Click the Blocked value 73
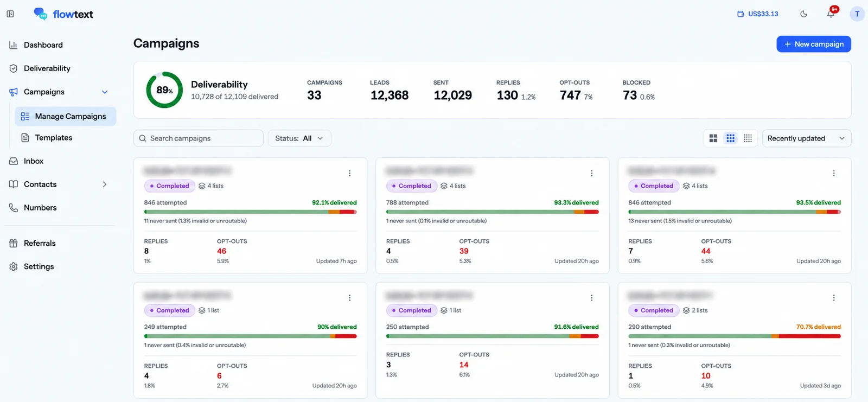This screenshot has height=402, width=868. [630, 95]
